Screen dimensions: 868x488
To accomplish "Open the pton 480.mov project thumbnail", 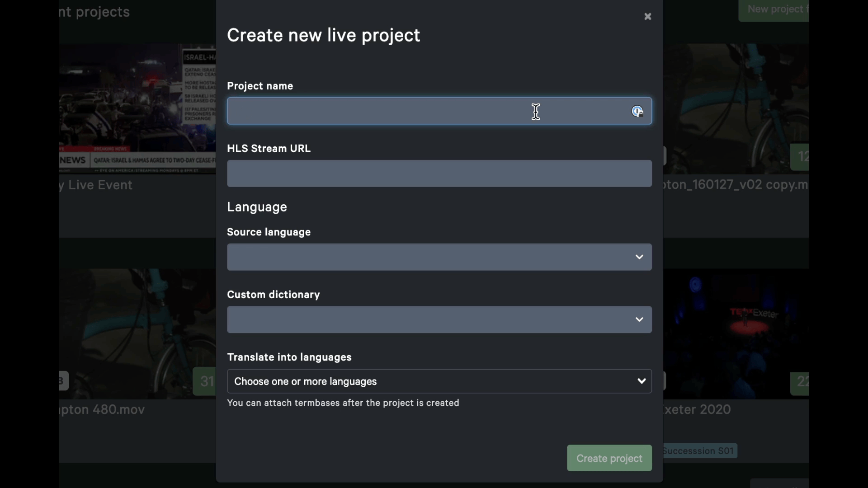I will 136,333.
